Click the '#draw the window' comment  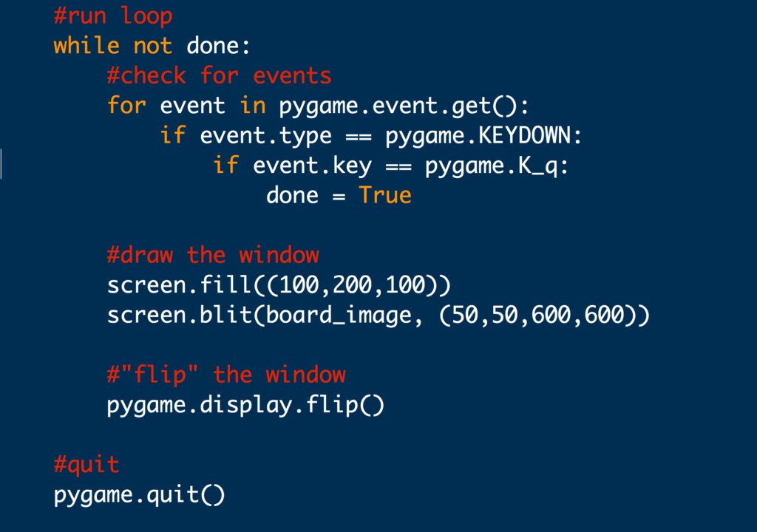click(213, 255)
